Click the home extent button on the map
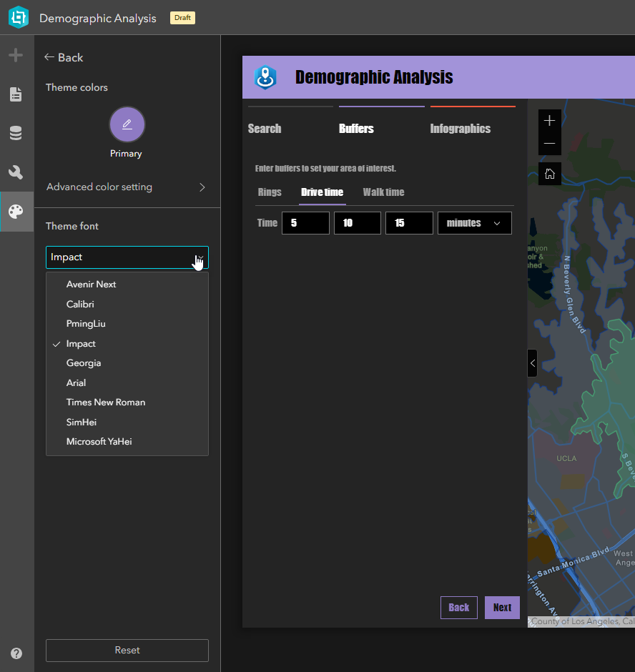Screen dimensions: 635x672 coord(549,173)
